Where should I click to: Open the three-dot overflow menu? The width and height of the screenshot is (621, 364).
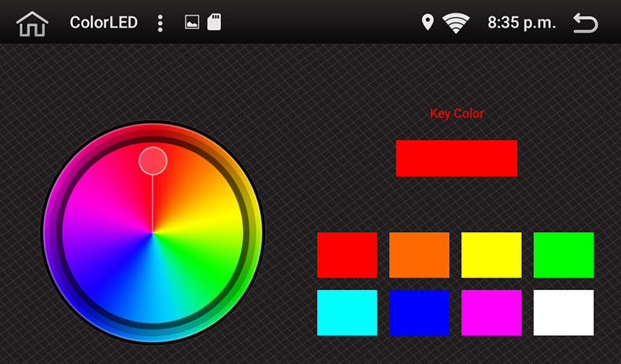(160, 23)
